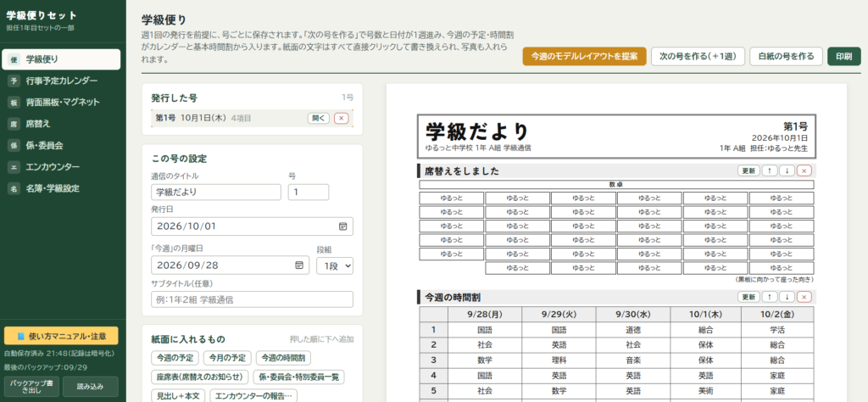
Task: Move 席替えをしました section down with ↓
Action: coord(787,171)
